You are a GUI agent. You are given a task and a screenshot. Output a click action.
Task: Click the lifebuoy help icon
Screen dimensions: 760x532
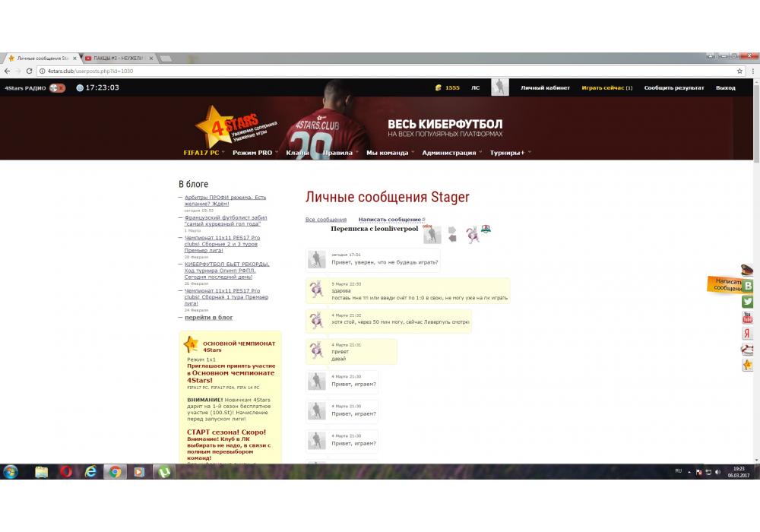point(747,350)
